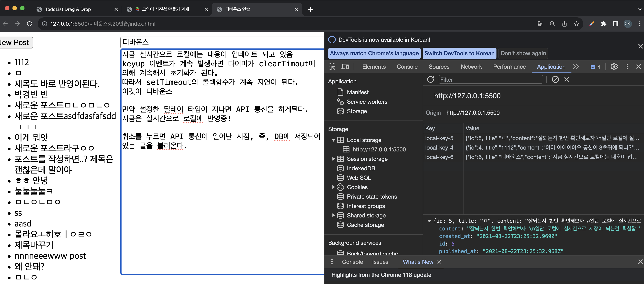
Task: Expand the Cookies tree node
Action: pos(333,187)
